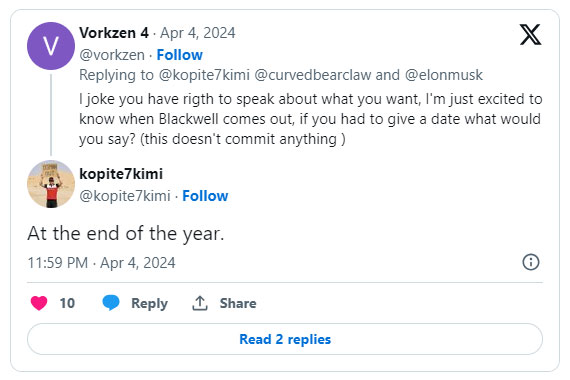Image resolution: width=570 pixels, height=380 pixels.
Task: Click the Read 2 replies button
Action: (285, 339)
